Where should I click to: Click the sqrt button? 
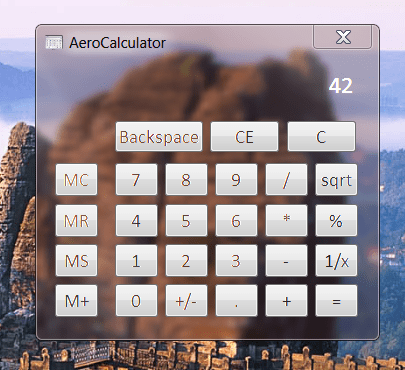click(336, 180)
